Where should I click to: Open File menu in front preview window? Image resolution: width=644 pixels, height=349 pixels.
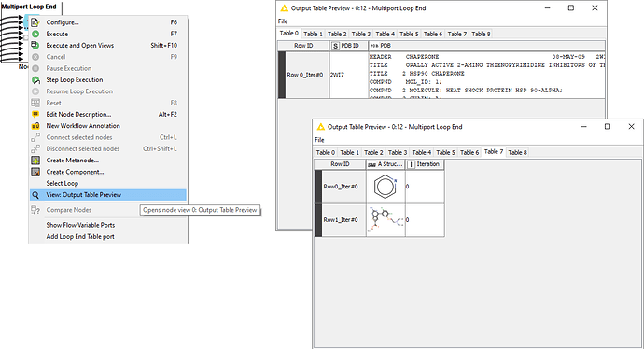point(319,140)
